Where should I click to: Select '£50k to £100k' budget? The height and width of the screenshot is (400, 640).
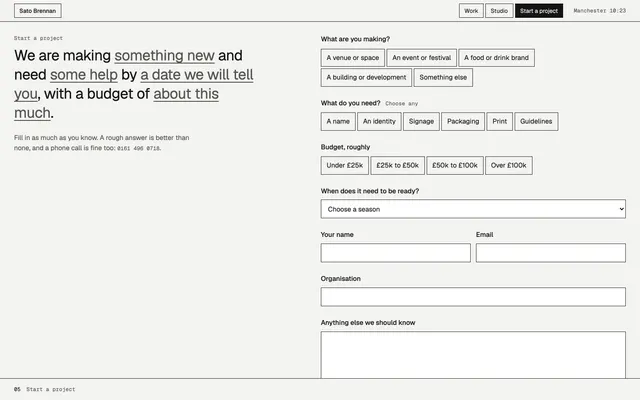455,166
